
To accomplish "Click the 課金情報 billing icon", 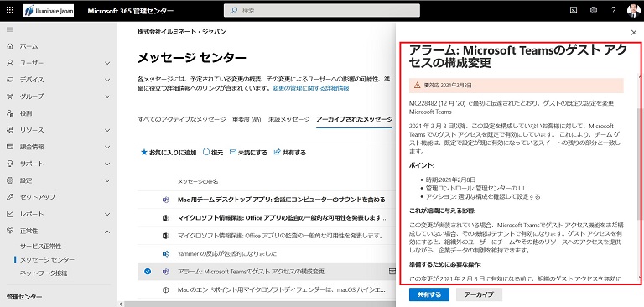I will click(10, 147).
